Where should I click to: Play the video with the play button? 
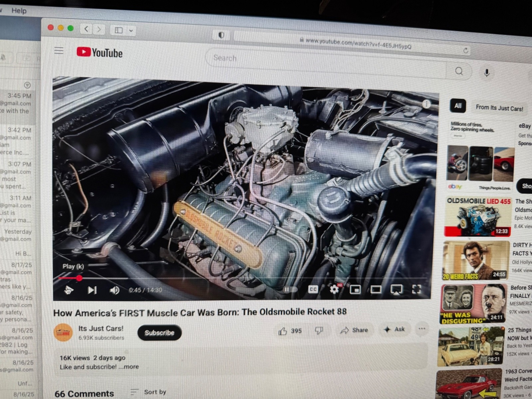click(69, 290)
